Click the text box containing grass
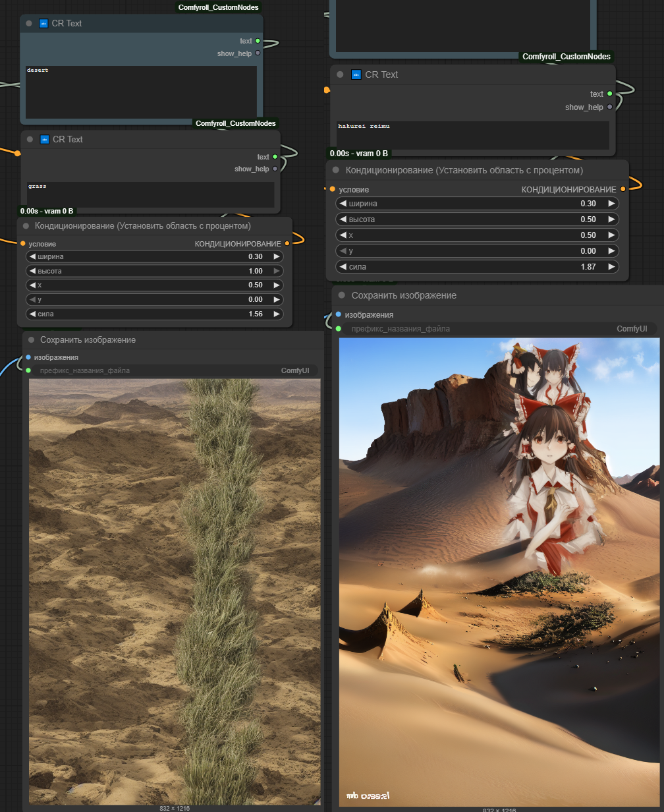The image size is (664, 812). pyautogui.click(x=151, y=194)
